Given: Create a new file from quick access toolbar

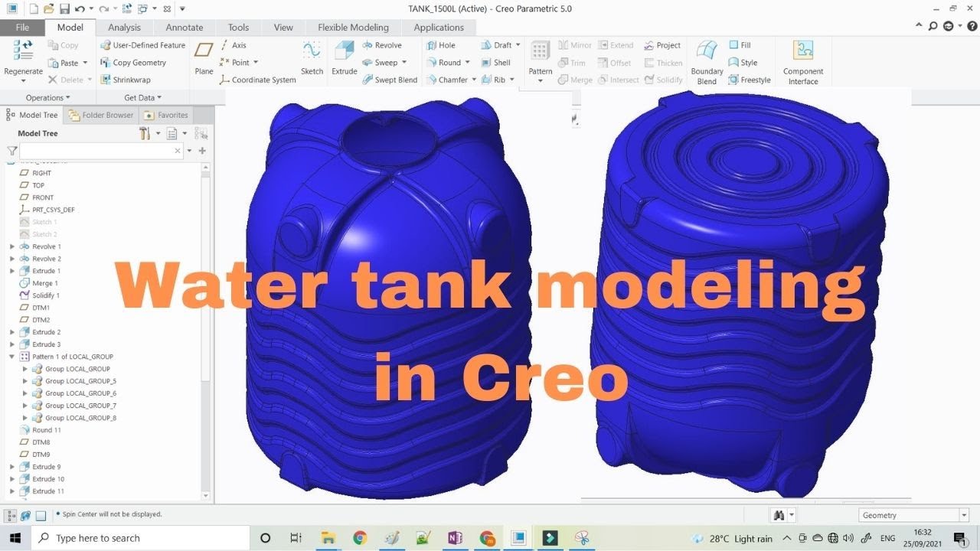Looking at the screenshot, I should pos(33,9).
